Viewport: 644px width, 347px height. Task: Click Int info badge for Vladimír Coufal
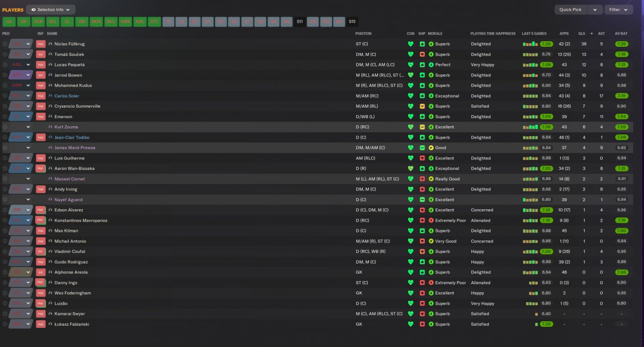[41, 251]
